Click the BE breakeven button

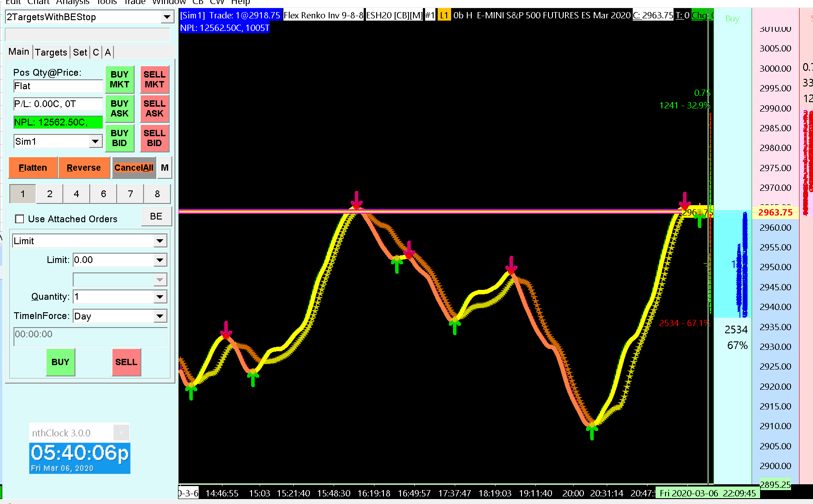click(x=156, y=216)
